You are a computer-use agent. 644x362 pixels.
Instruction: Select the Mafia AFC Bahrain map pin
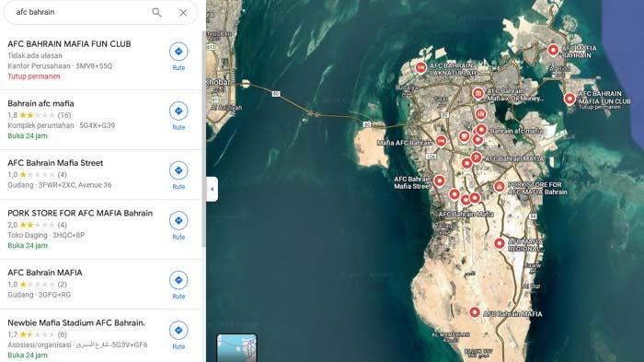coord(441,142)
